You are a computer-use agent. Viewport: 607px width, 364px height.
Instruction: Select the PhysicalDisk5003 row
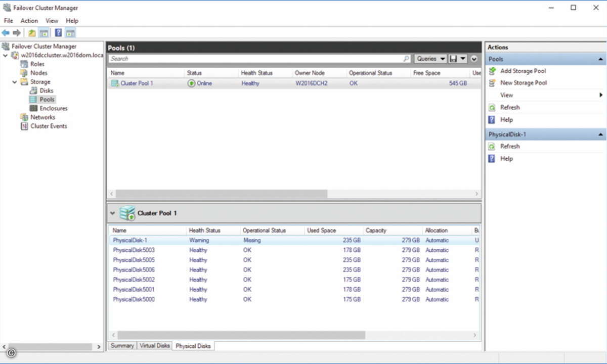[294, 250]
